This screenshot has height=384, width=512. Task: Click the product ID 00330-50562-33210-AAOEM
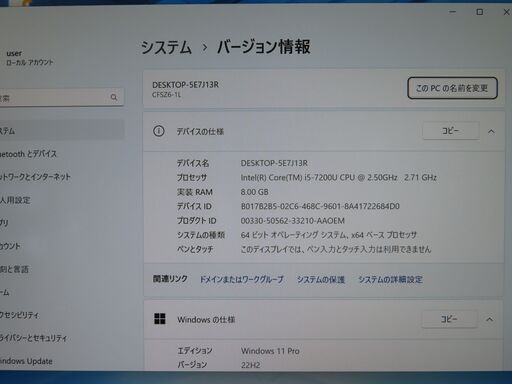293,221
